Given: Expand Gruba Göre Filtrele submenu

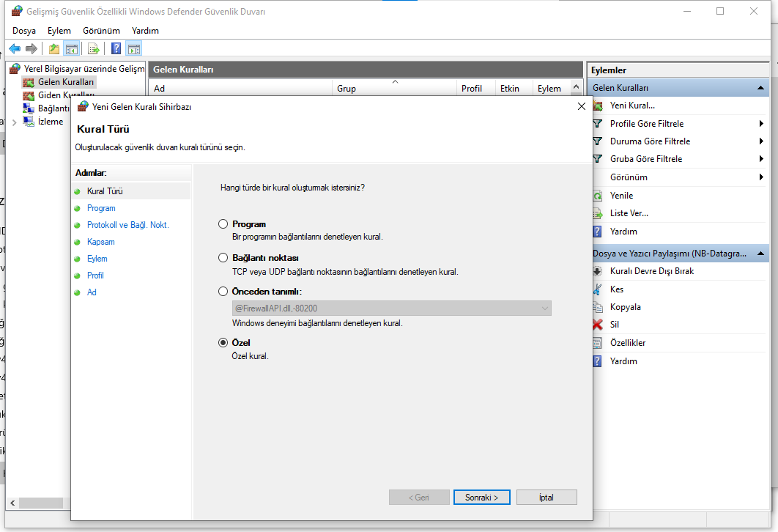Looking at the screenshot, I should click(x=760, y=159).
